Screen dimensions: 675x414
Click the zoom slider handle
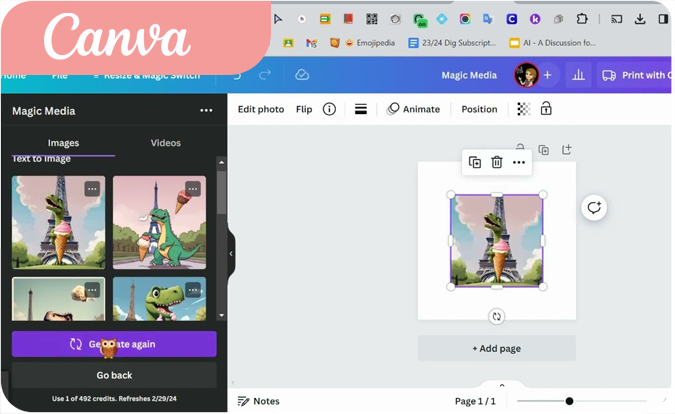click(x=569, y=401)
